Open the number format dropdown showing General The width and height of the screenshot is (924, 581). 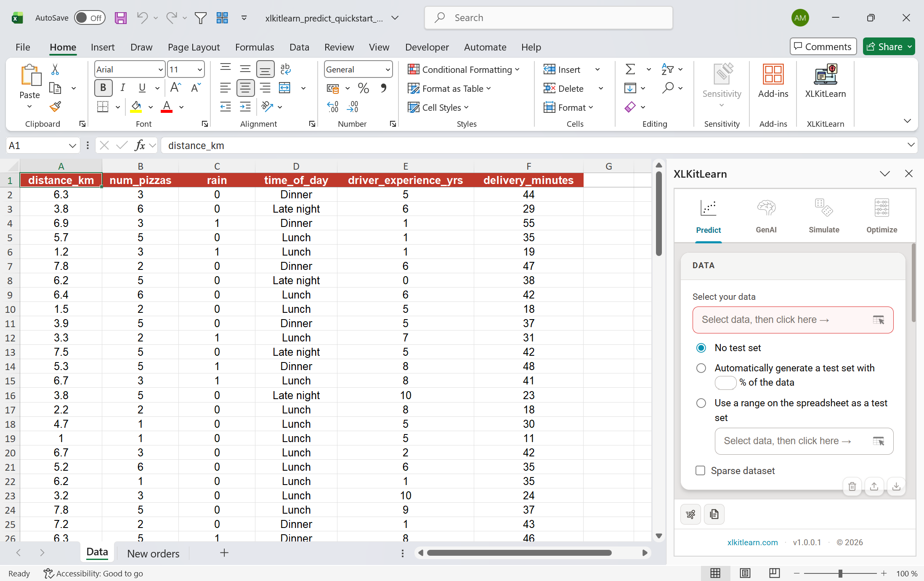coord(388,69)
